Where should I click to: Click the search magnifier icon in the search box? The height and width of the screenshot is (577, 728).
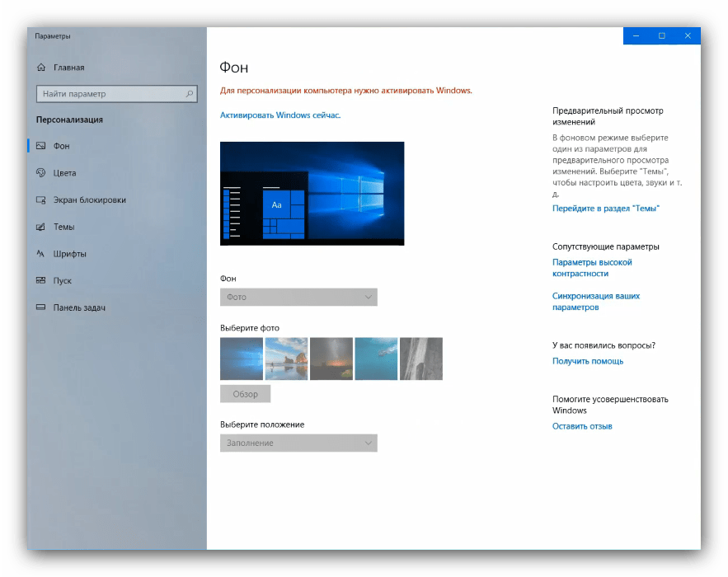coord(190,94)
